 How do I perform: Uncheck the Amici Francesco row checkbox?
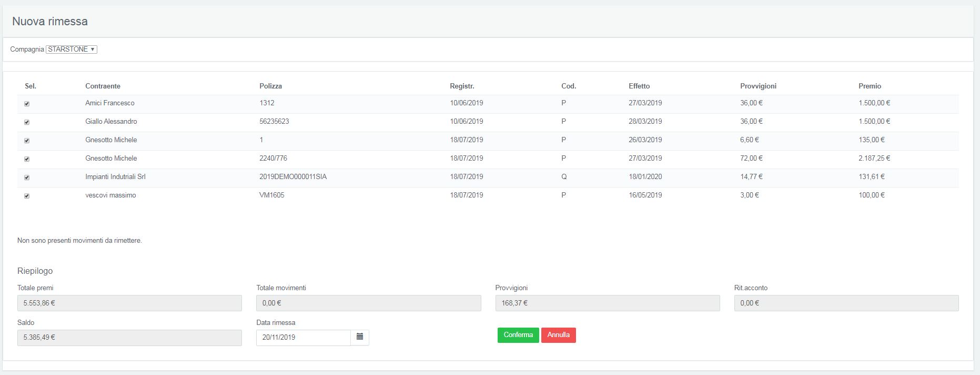click(x=27, y=104)
